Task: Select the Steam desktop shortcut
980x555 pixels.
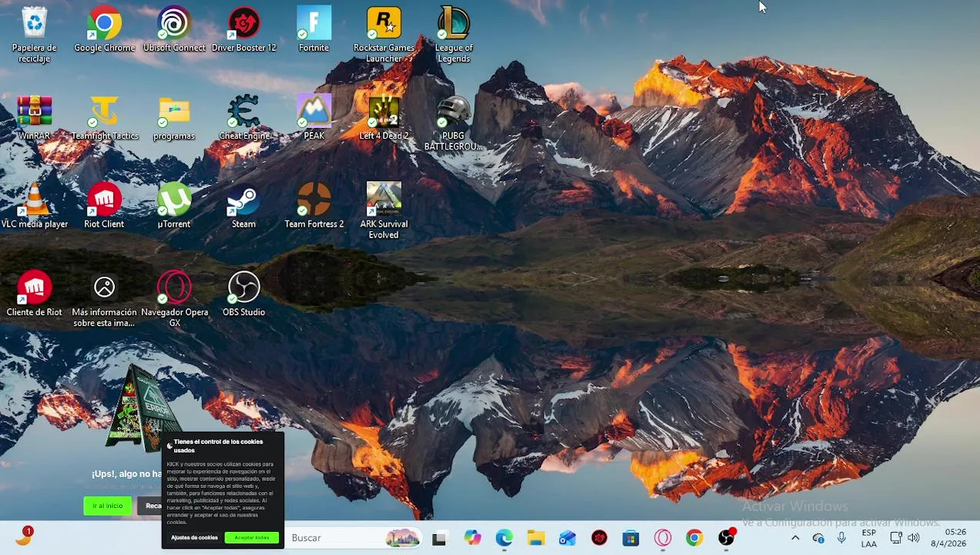Action: click(243, 206)
